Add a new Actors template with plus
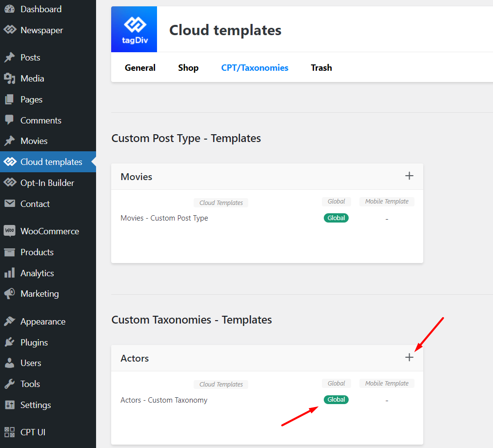Viewport: 493px width, 448px height. pos(409,357)
